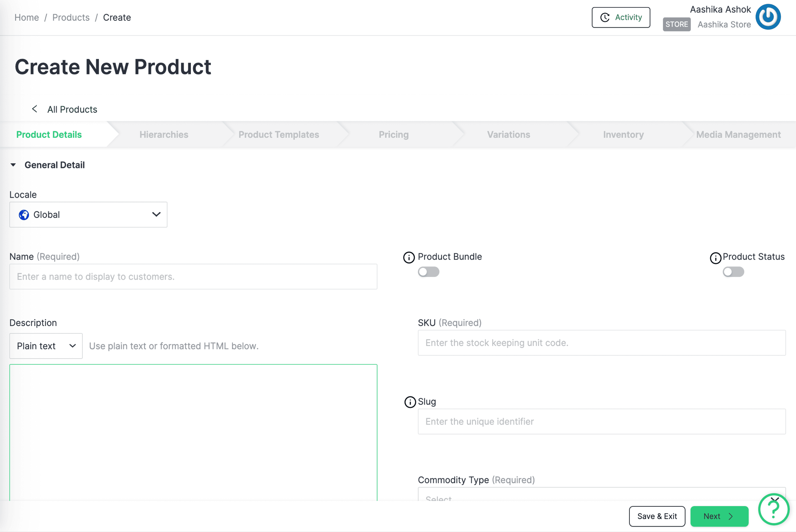Open the Inventory step tab
796x532 pixels.
[623, 135]
